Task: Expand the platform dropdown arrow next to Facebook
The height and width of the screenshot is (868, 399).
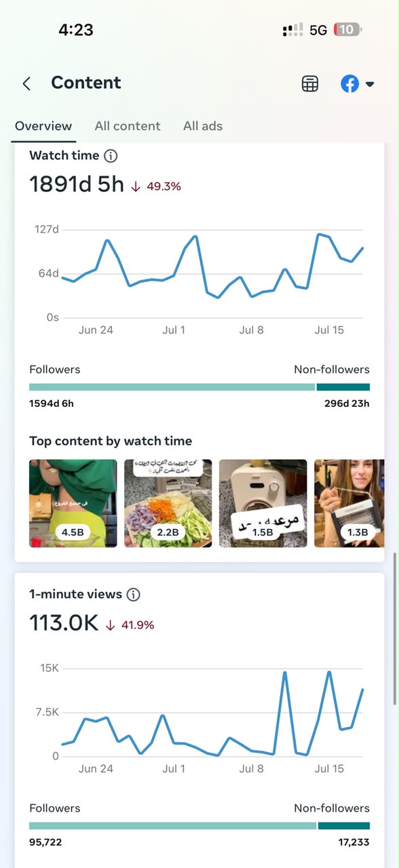Action: pos(370,84)
